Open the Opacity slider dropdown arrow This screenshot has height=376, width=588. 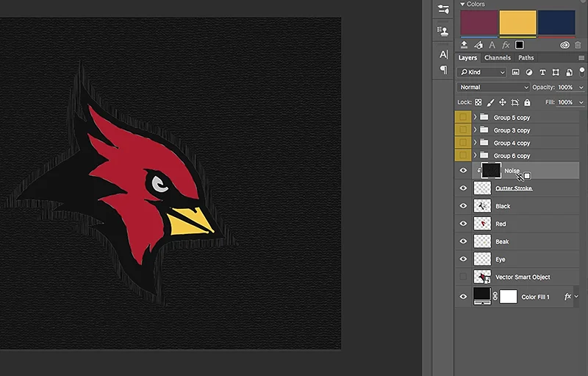[x=581, y=87]
